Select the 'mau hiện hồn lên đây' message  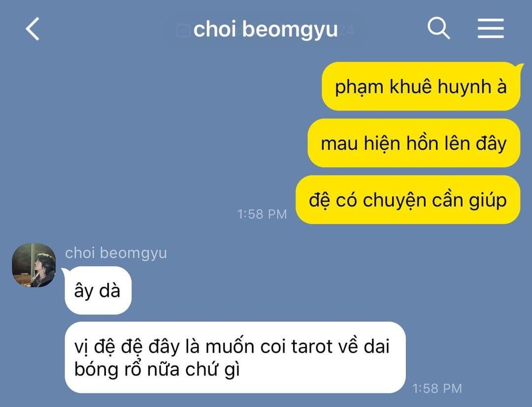414,143
